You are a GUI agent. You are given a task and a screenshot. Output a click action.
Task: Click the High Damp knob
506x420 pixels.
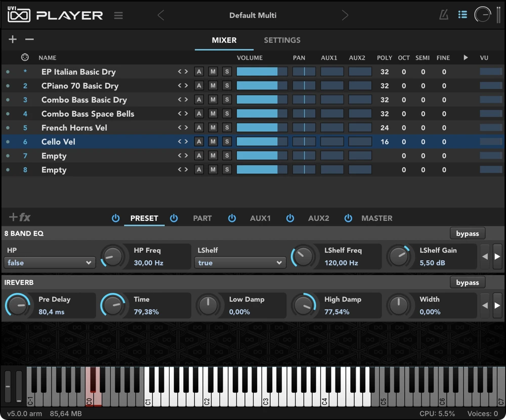[303, 305]
